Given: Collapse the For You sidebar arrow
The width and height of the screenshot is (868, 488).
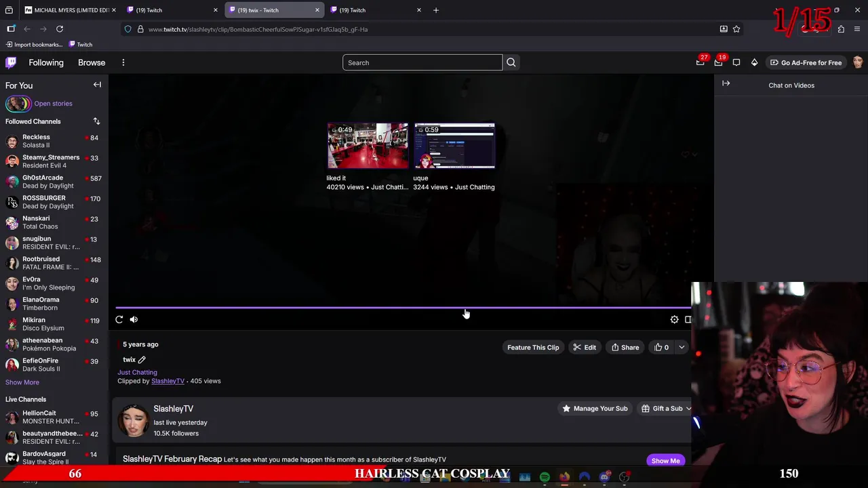Looking at the screenshot, I should coord(97,85).
